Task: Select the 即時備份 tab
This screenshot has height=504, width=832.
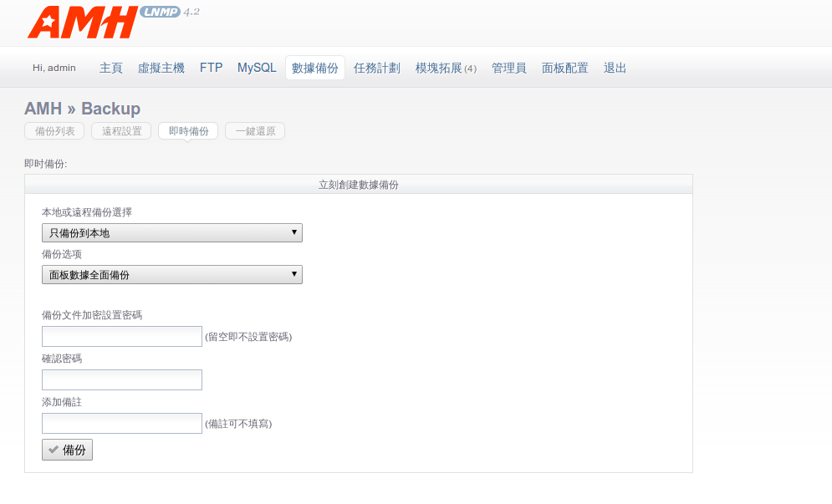Action: click(188, 131)
